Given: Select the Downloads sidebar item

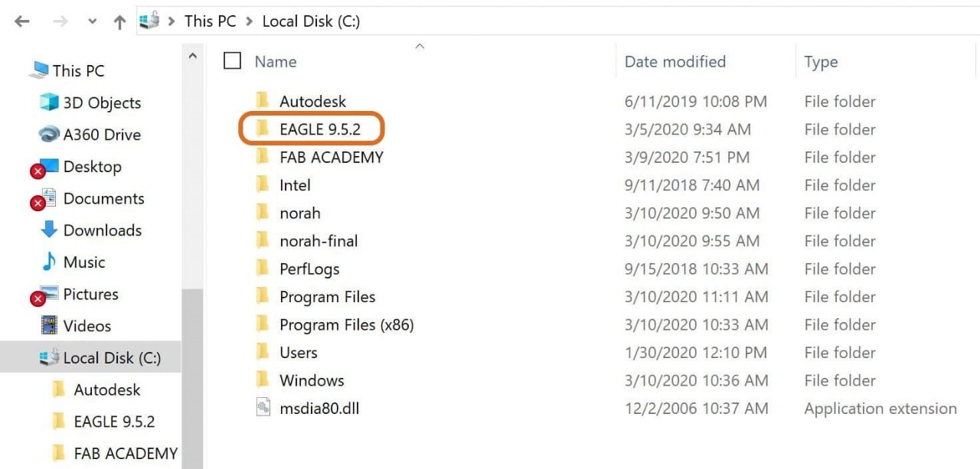Looking at the screenshot, I should pos(90,230).
